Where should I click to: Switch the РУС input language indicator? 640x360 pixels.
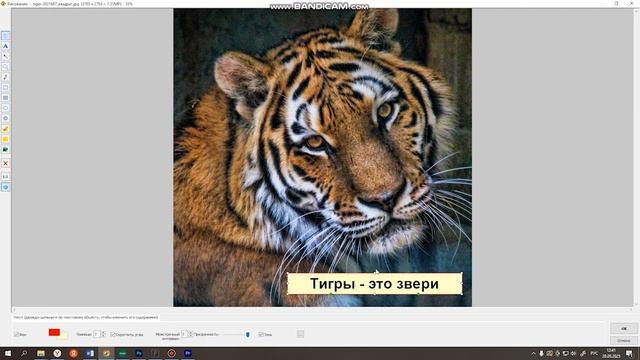[594, 353]
